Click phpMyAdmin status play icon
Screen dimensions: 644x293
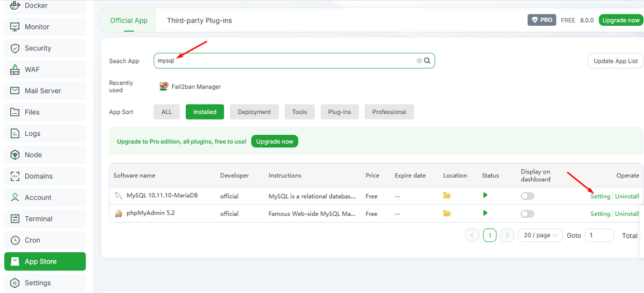pyautogui.click(x=485, y=213)
